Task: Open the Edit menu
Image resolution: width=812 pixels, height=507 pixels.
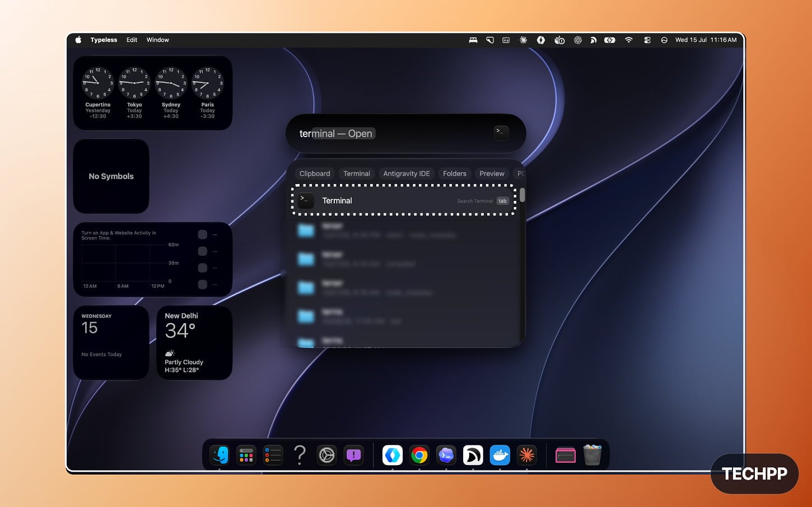Action: click(x=132, y=40)
